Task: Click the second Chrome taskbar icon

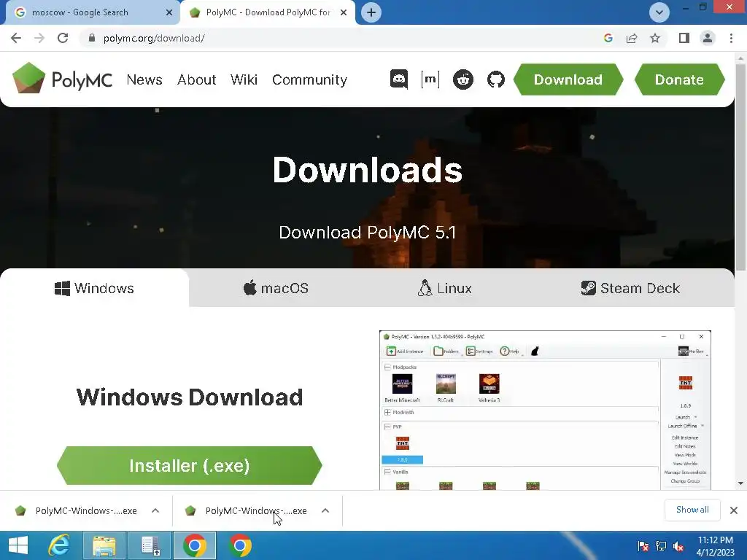Action: 241,545
